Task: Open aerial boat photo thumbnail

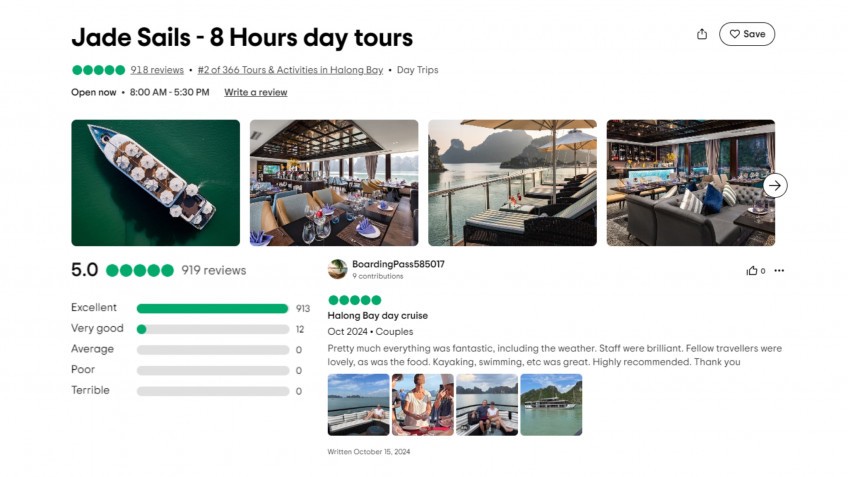Action: pos(155,183)
